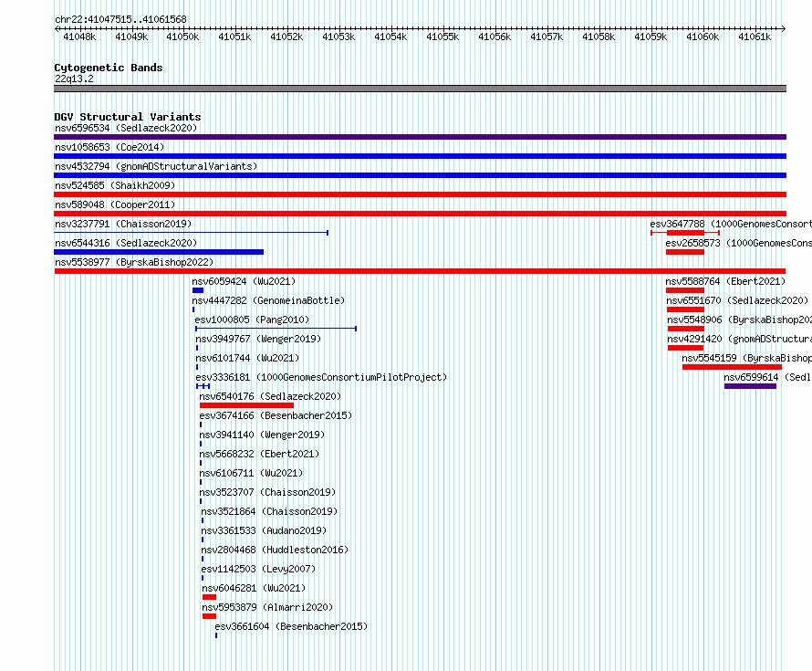Click the nsv6596534 (Sedlazeck2020) variant label
Viewport: 812px width, 671px height.
[x=126, y=128]
